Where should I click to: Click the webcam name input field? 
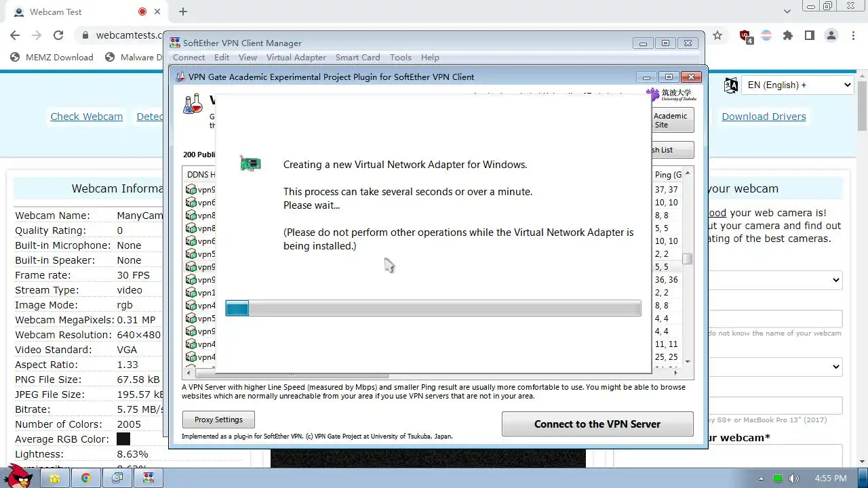click(774, 319)
